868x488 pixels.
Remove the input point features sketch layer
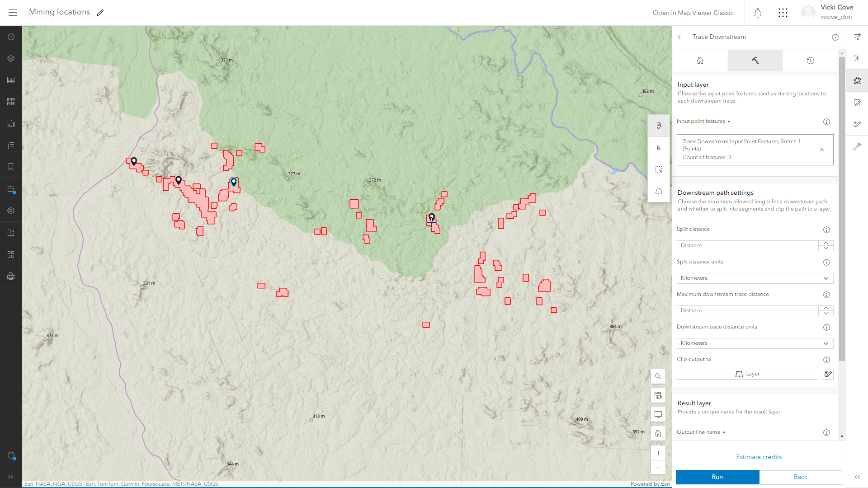822,150
